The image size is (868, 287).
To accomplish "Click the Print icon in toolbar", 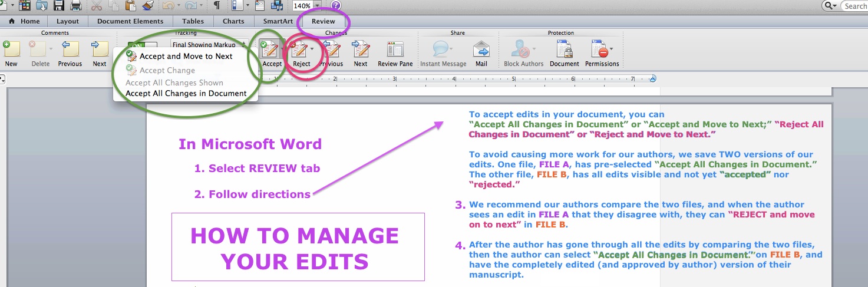I will [75, 6].
